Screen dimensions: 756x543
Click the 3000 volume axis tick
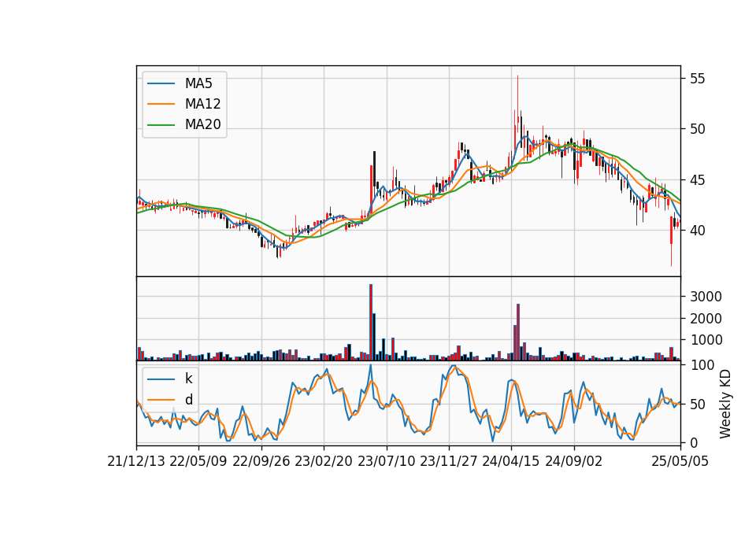coord(706,297)
